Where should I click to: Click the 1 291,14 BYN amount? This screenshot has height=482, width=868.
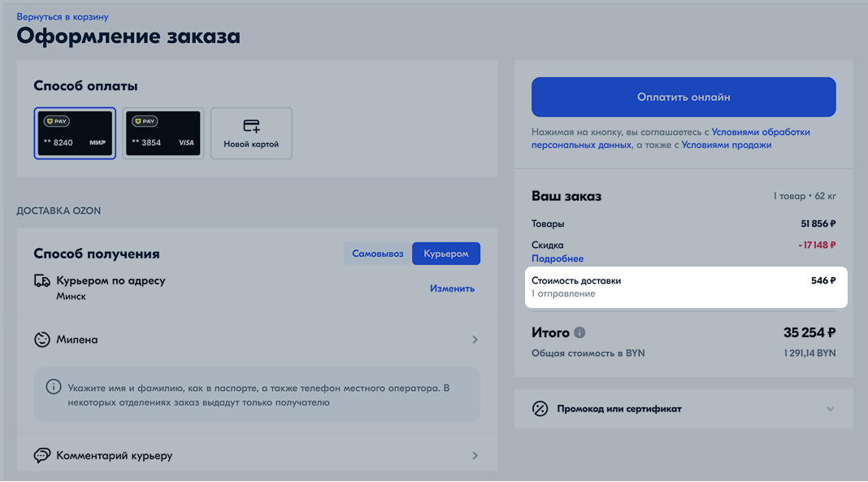809,353
